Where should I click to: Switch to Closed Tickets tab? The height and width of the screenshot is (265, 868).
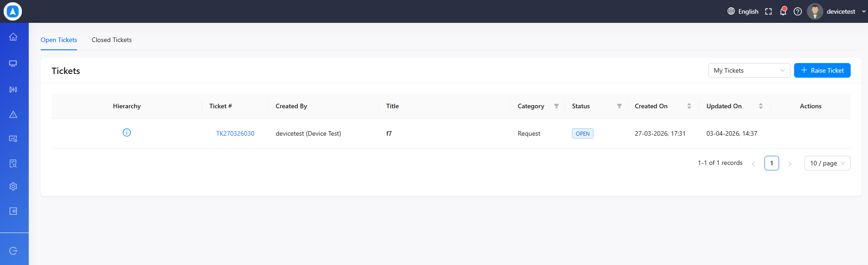tap(112, 40)
